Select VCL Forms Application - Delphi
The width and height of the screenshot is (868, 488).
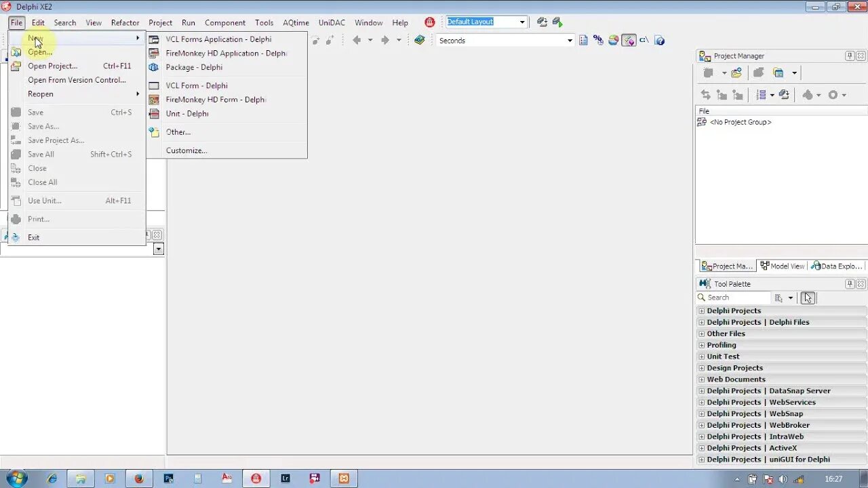[226, 39]
